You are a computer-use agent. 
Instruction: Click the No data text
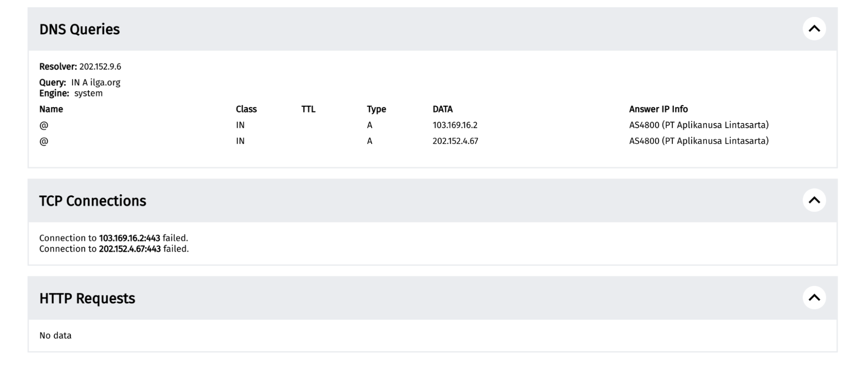point(56,335)
